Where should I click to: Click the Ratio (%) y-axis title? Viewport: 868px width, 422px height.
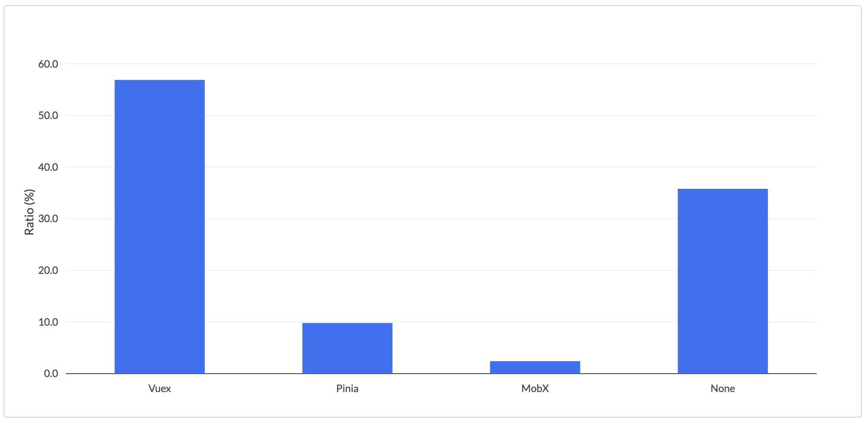click(29, 212)
